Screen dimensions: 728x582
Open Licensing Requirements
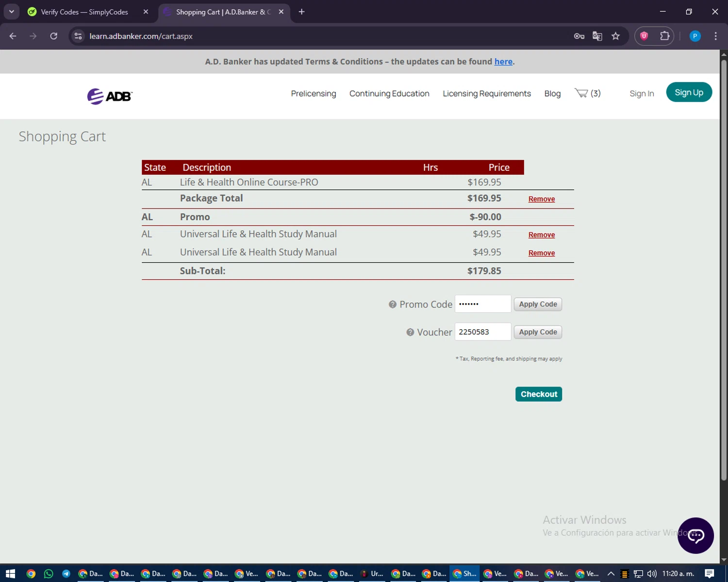[487, 94]
